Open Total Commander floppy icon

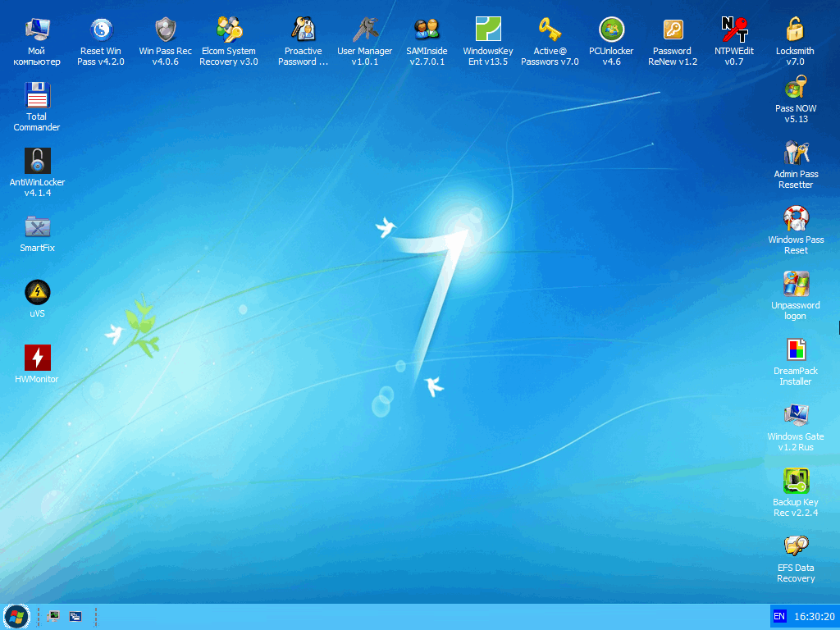(x=37, y=95)
